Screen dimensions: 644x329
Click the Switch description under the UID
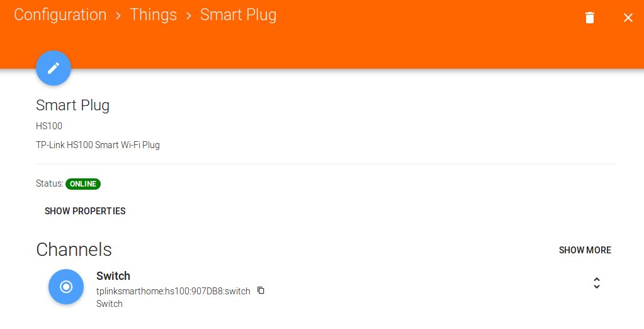[110, 304]
